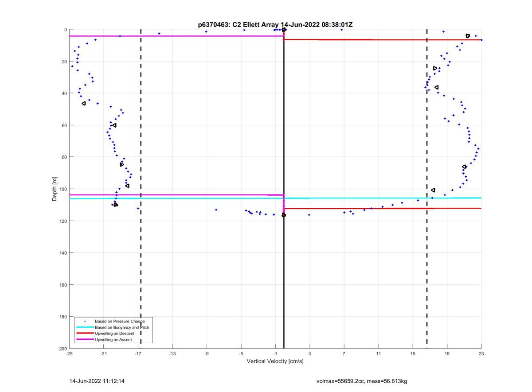Click the x-axis tick label '11'
This screenshot has height=392, width=532.
(378, 353)
